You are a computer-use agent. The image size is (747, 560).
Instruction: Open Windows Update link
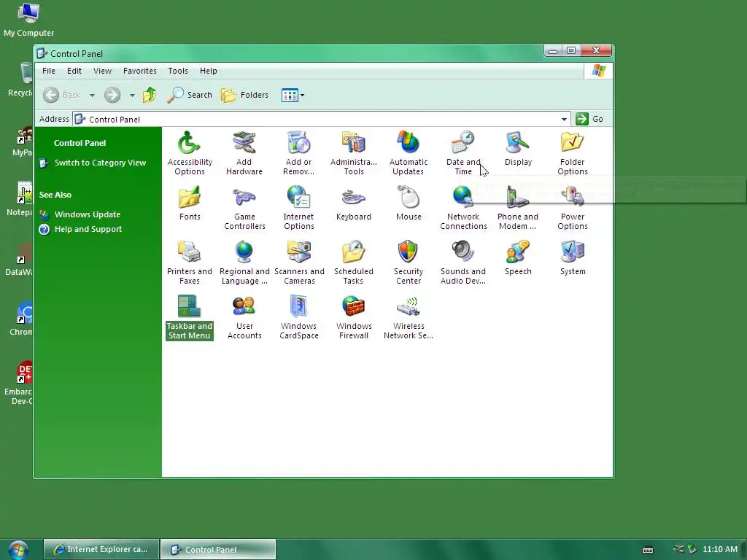coord(88,214)
